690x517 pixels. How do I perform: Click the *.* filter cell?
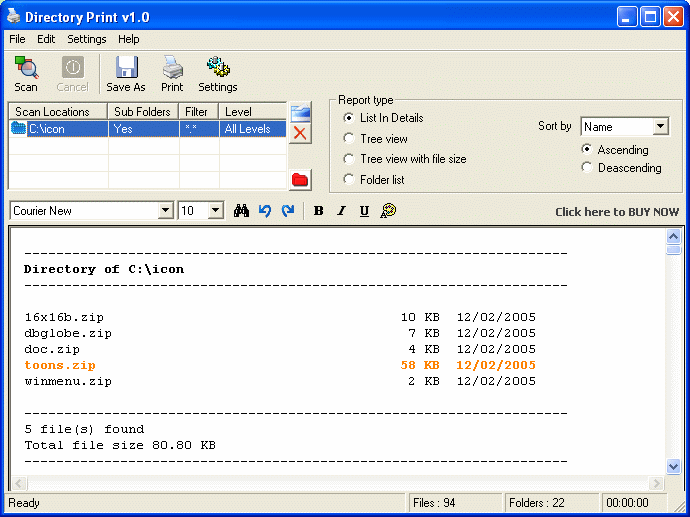point(199,128)
